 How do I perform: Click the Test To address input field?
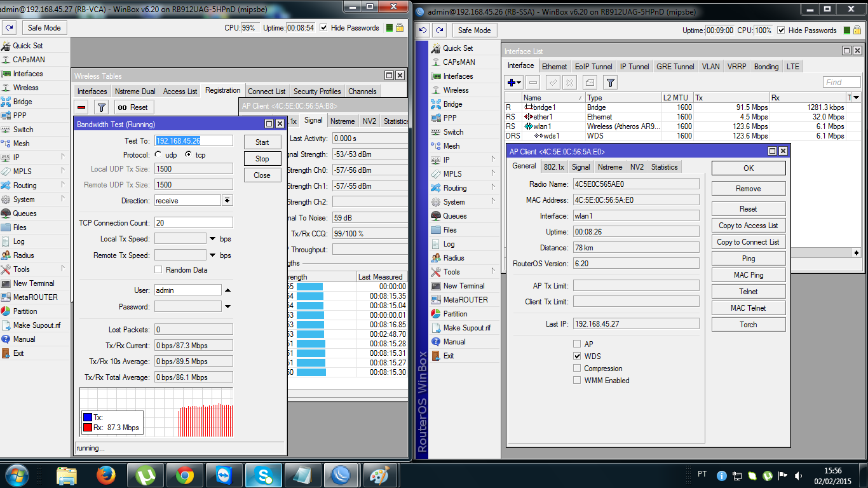click(x=193, y=141)
